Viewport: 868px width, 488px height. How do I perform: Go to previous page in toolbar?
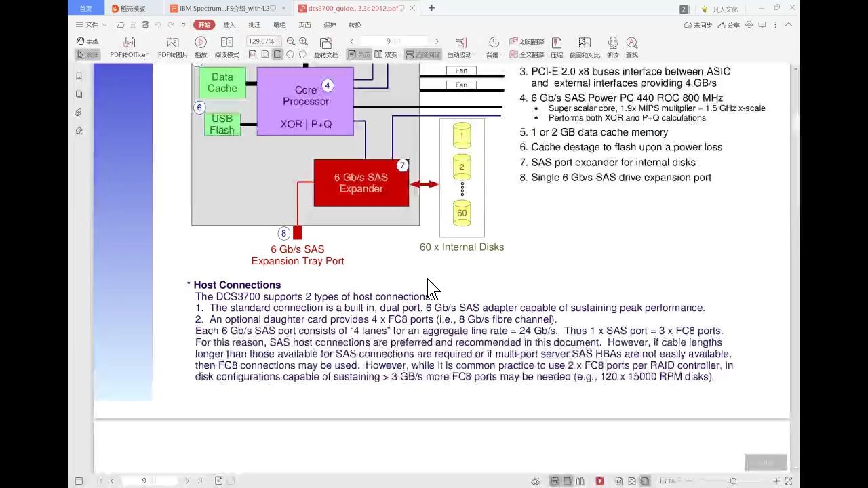(351, 41)
